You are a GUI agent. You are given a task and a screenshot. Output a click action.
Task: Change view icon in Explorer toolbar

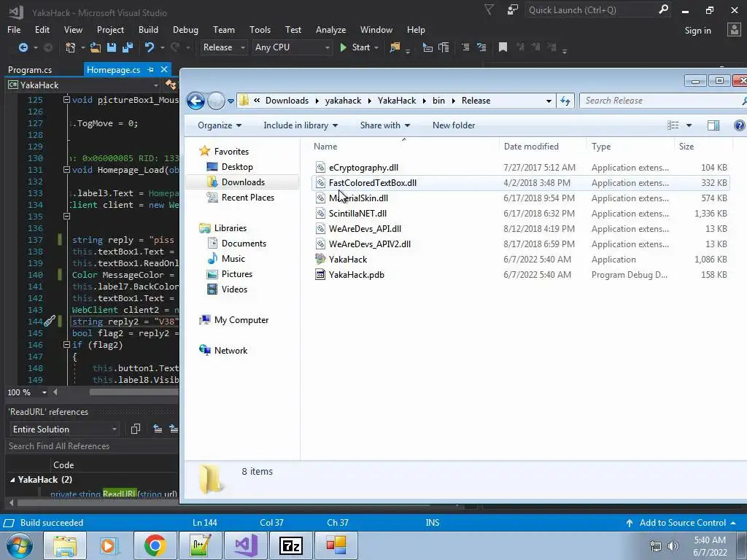click(673, 125)
